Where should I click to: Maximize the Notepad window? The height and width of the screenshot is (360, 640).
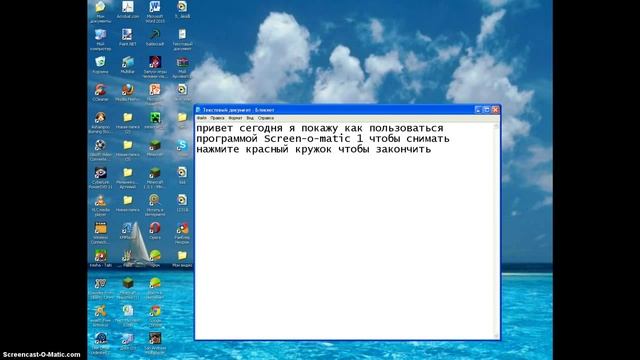(487, 110)
